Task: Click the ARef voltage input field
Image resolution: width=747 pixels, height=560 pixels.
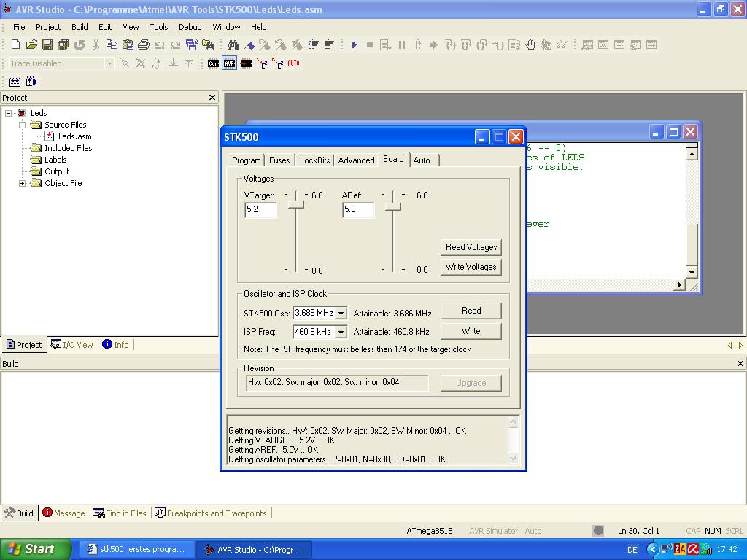Action: [x=358, y=209]
